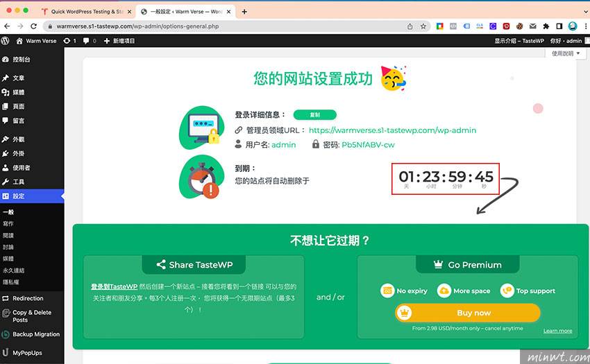
Task: Close the Quick WordPress Testing tab
Action: (x=129, y=12)
